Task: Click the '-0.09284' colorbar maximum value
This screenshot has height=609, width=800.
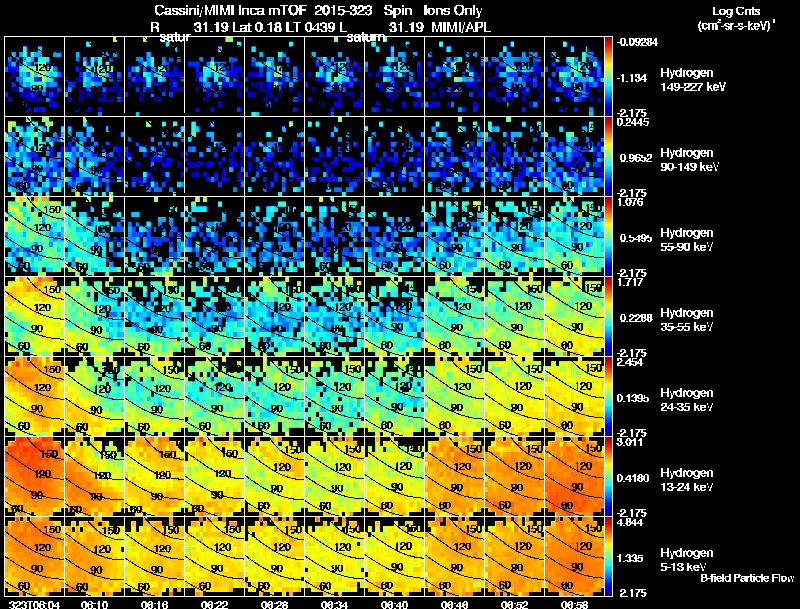Action: coord(637,42)
